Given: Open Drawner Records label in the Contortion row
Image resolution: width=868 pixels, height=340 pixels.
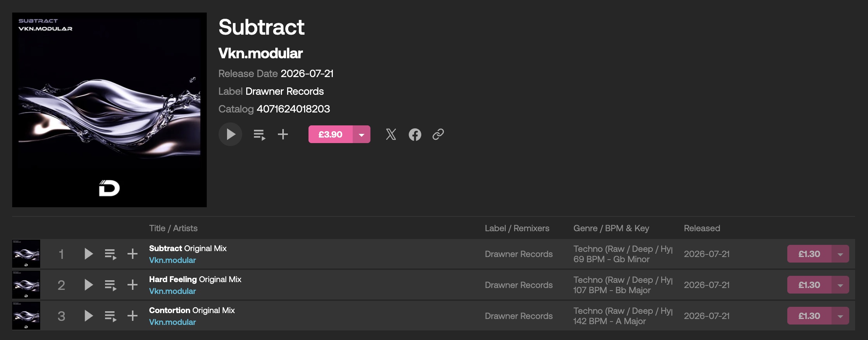Looking at the screenshot, I should [519, 316].
